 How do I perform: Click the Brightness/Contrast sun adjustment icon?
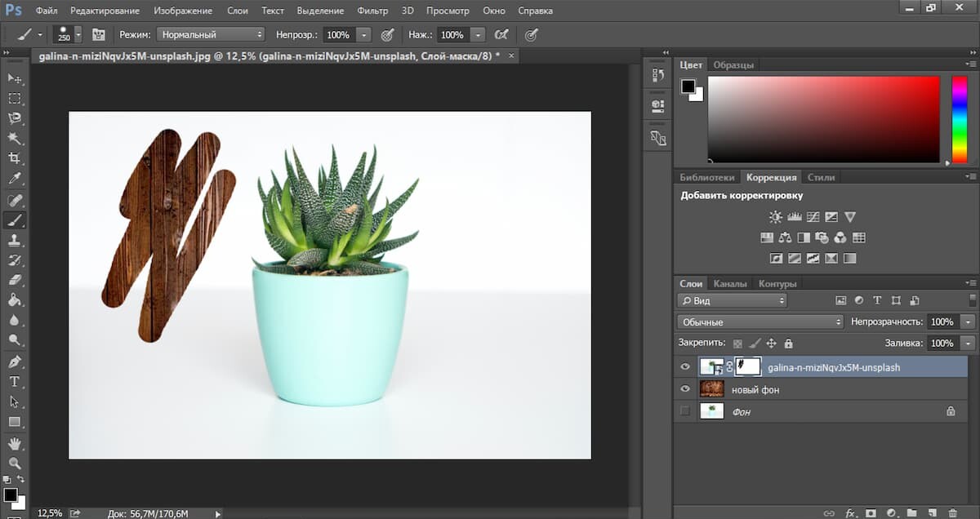coord(775,217)
